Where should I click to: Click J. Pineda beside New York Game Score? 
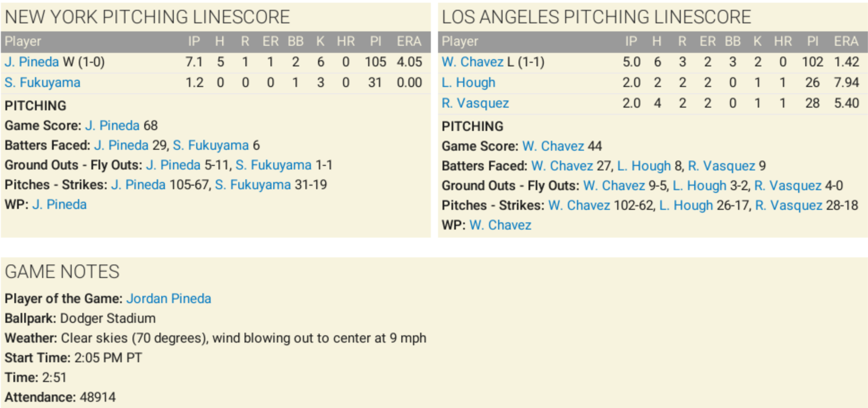pyautogui.click(x=112, y=126)
